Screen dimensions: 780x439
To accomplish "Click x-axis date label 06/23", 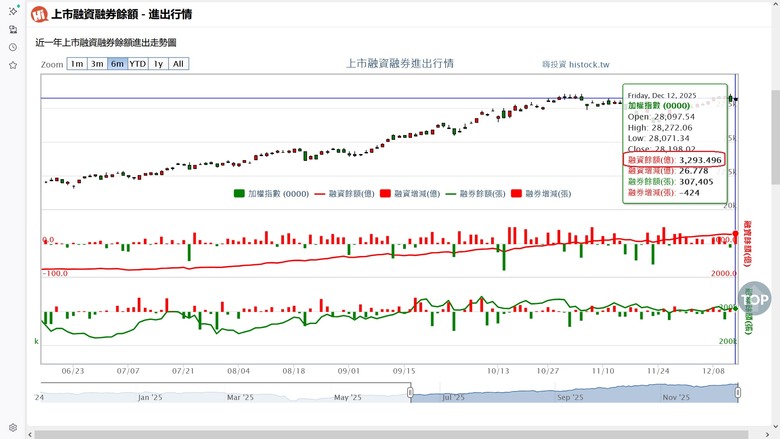I will pyautogui.click(x=73, y=371).
